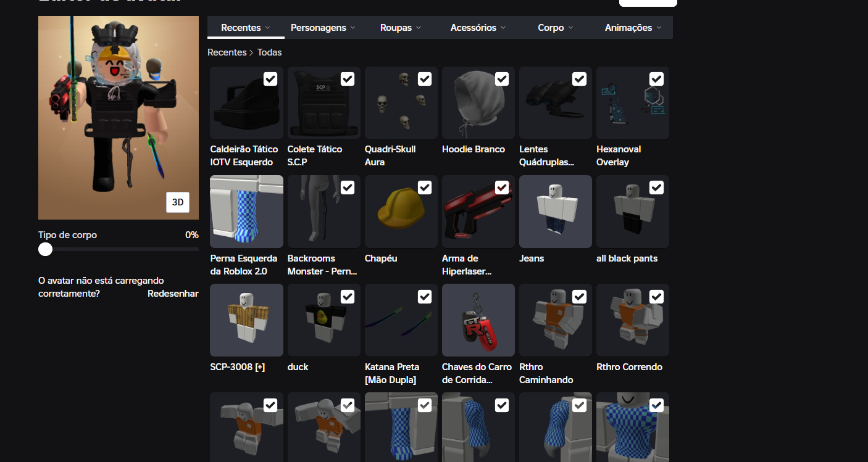Expand the Acessórios dropdown arrow
This screenshot has height=462, width=868.
503,28
